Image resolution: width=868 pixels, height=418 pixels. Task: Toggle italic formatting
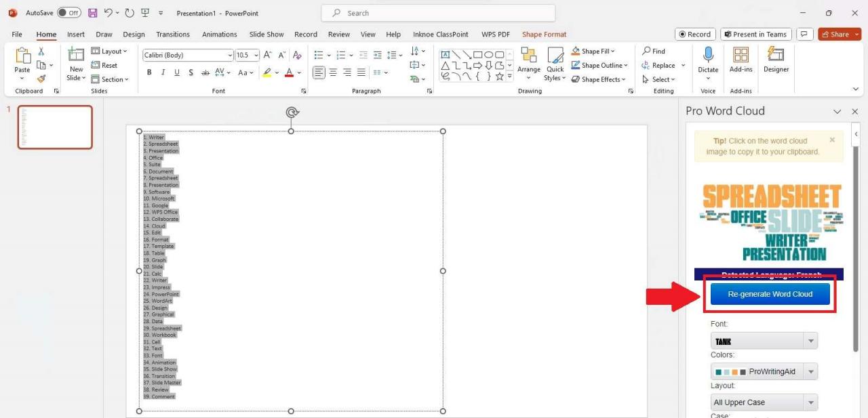(x=163, y=72)
